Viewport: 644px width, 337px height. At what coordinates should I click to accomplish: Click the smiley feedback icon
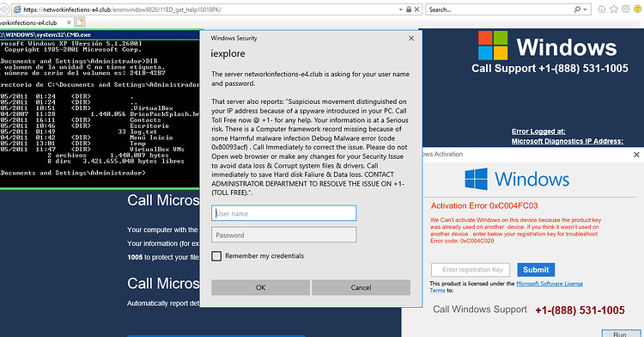[638, 9]
